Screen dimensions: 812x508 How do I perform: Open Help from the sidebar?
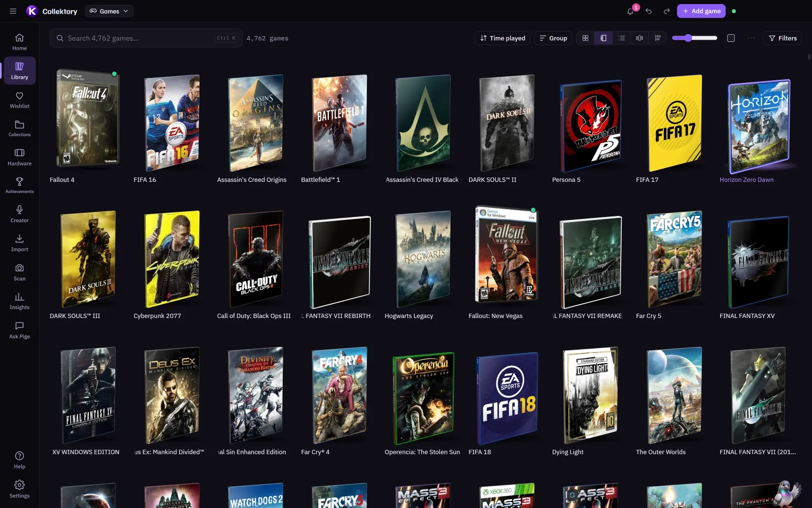(19, 460)
